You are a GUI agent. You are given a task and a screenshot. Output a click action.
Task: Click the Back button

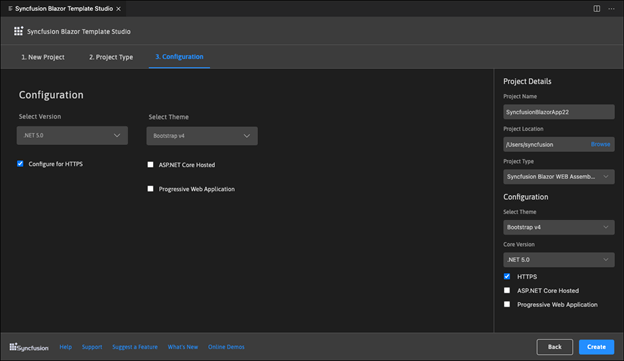[554, 347]
